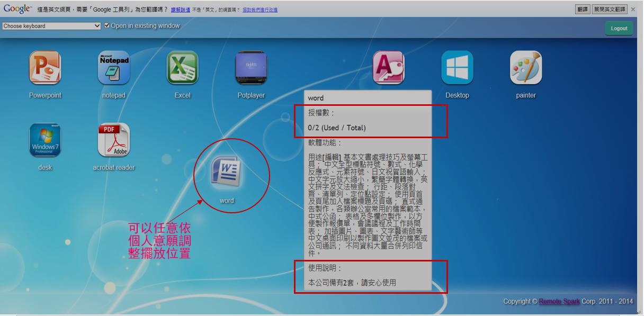Viewport: 644px width, 316px height.
Task: Follow the Remote Spark copyright link
Action: [559, 301]
